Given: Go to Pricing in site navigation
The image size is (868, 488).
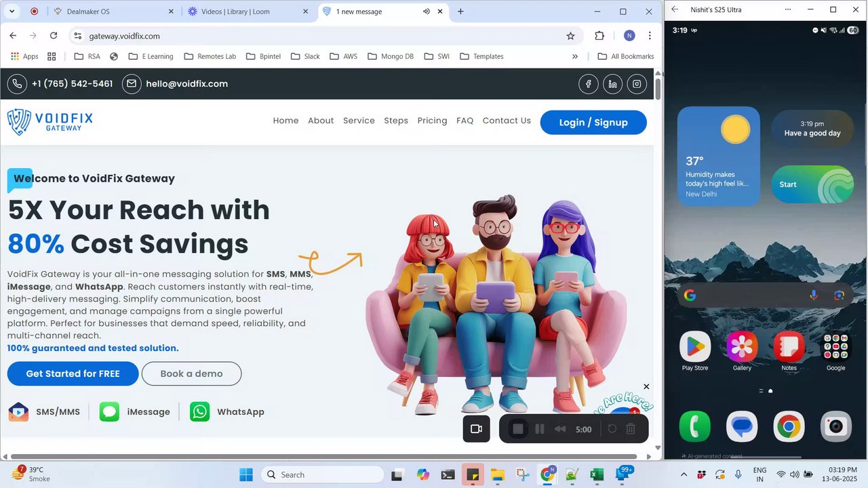Looking at the screenshot, I should pyautogui.click(x=432, y=121).
